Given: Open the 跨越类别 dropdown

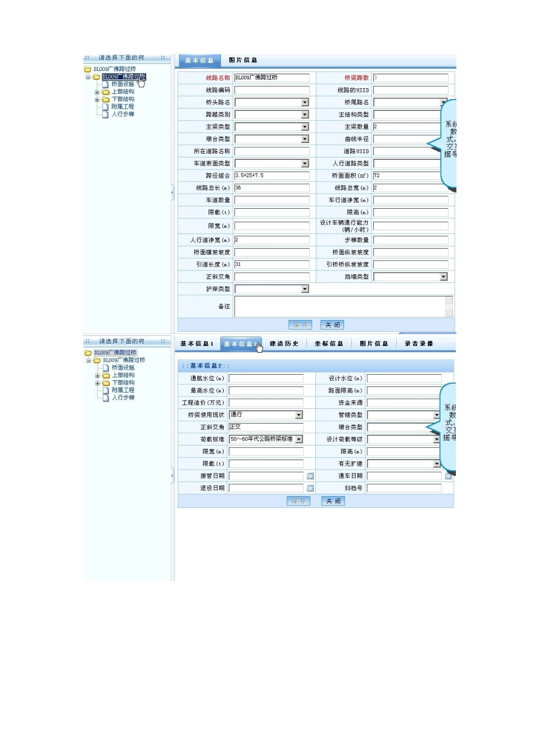Looking at the screenshot, I should click(305, 115).
